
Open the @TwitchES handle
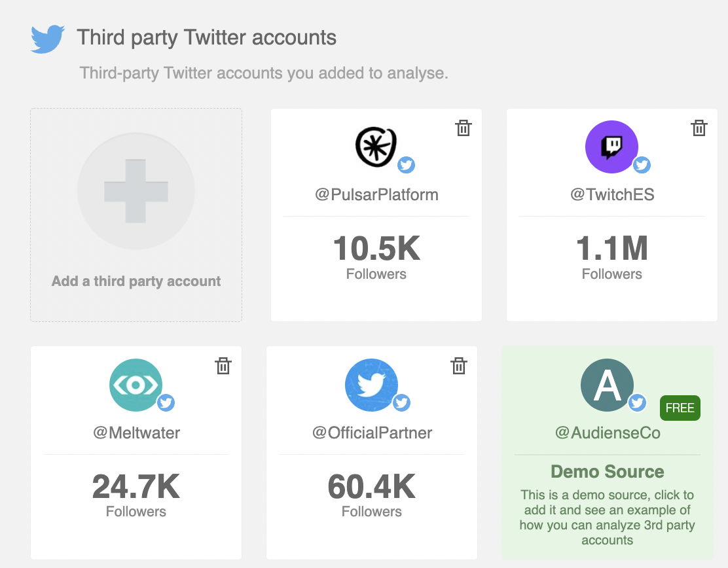pos(612,194)
